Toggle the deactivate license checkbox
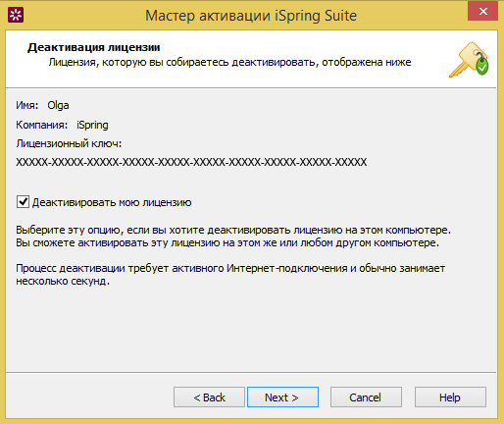The image size is (504, 424). tap(23, 202)
